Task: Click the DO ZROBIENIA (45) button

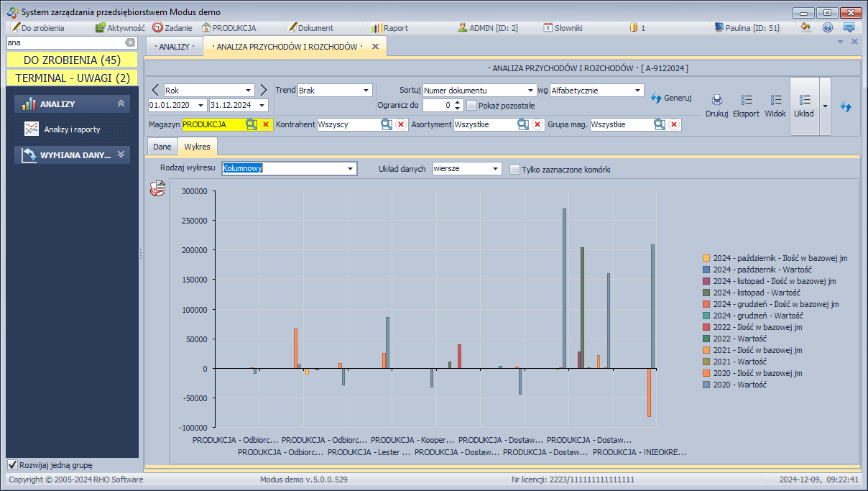Action: pos(72,60)
